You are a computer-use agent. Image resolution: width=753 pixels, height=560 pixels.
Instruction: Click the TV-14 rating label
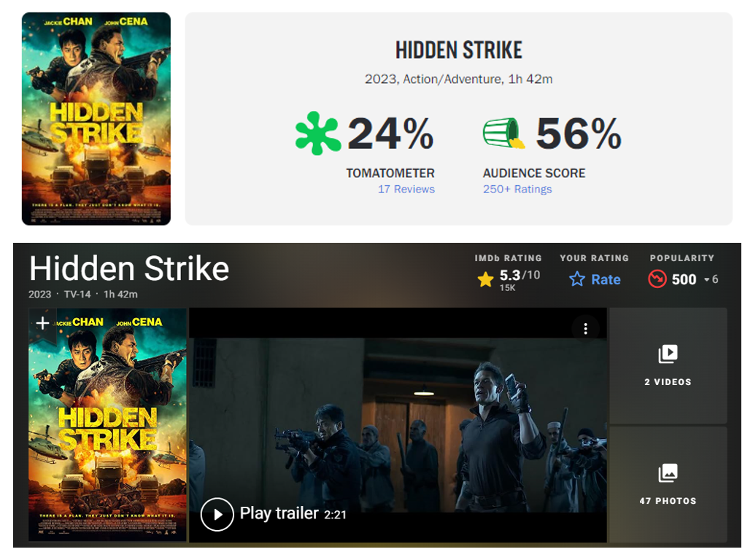pos(77,294)
